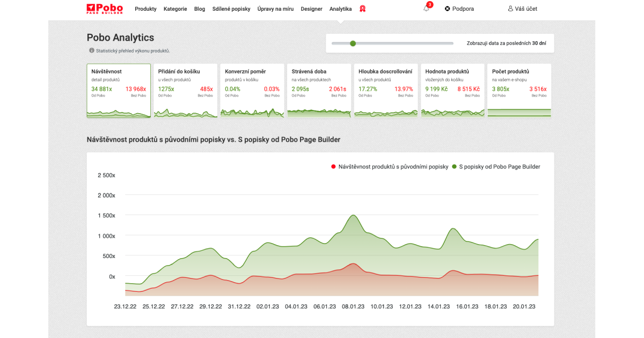Click the 3 805x product count
Viewport: 644px width, 338px height.
501,89
